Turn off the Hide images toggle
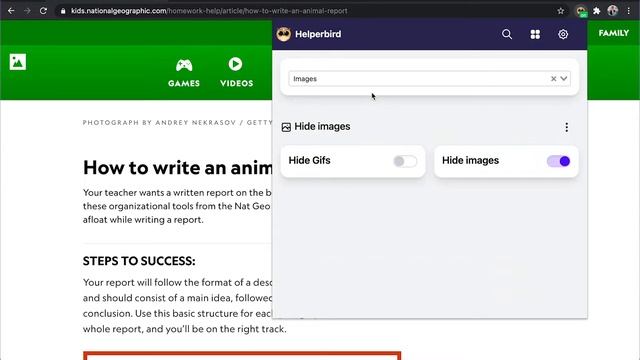The width and height of the screenshot is (640, 360). click(558, 161)
